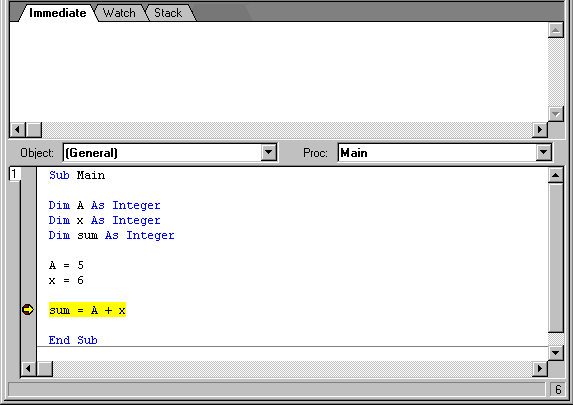
Task: Click the highlighted line sum = A + x
Action: [87, 310]
